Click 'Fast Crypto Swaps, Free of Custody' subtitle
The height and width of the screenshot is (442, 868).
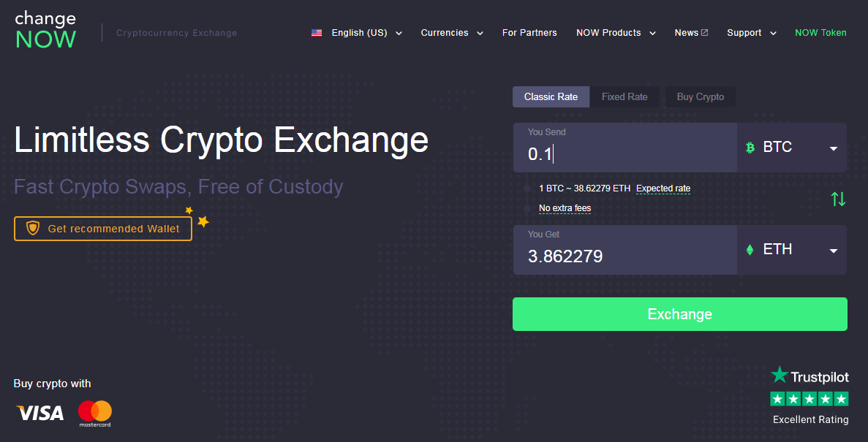178,188
